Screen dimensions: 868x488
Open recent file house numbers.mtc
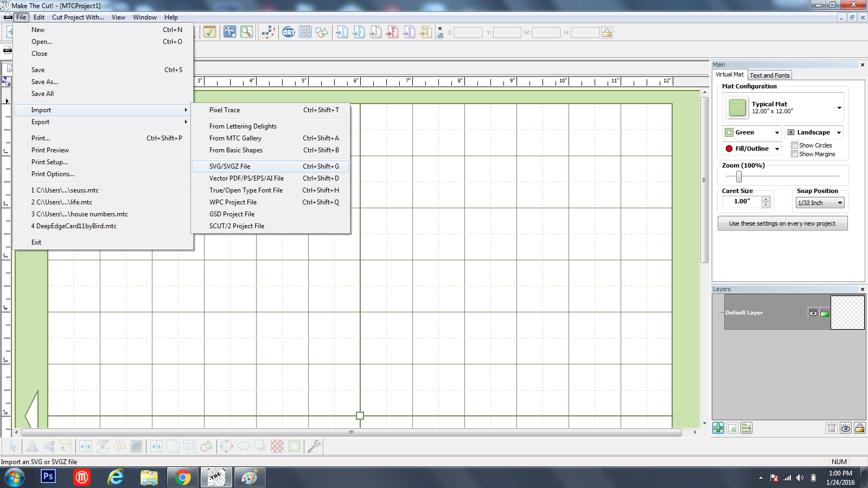tap(104, 214)
